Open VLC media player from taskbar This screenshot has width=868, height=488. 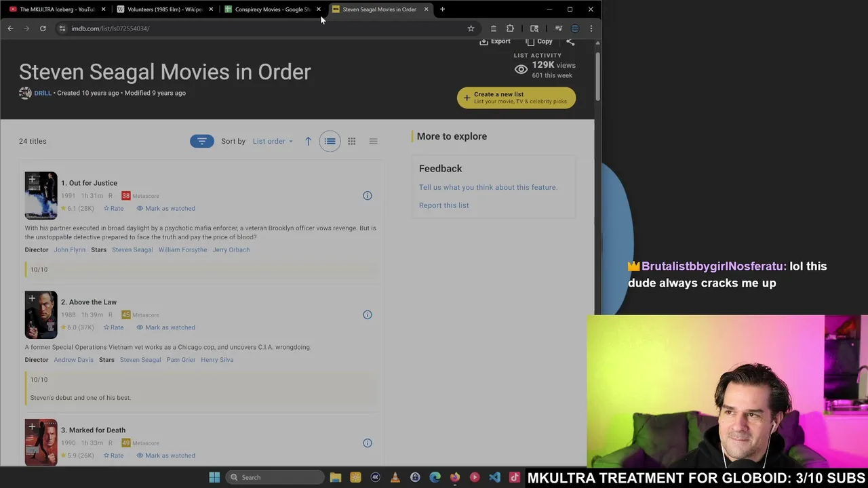pos(395,477)
